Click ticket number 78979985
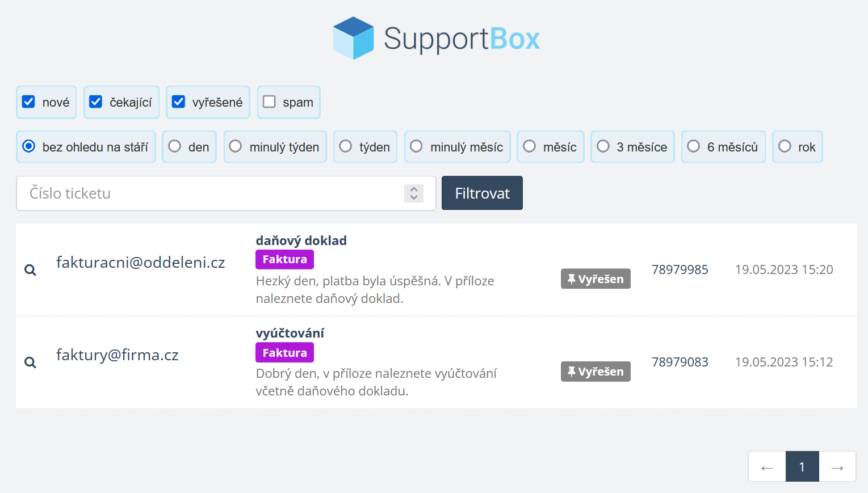868x493 pixels. (x=680, y=269)
